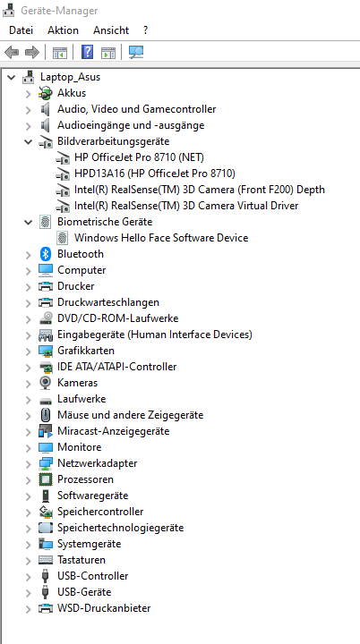
Task: Open the Ansicht menu
Action: 111,30
